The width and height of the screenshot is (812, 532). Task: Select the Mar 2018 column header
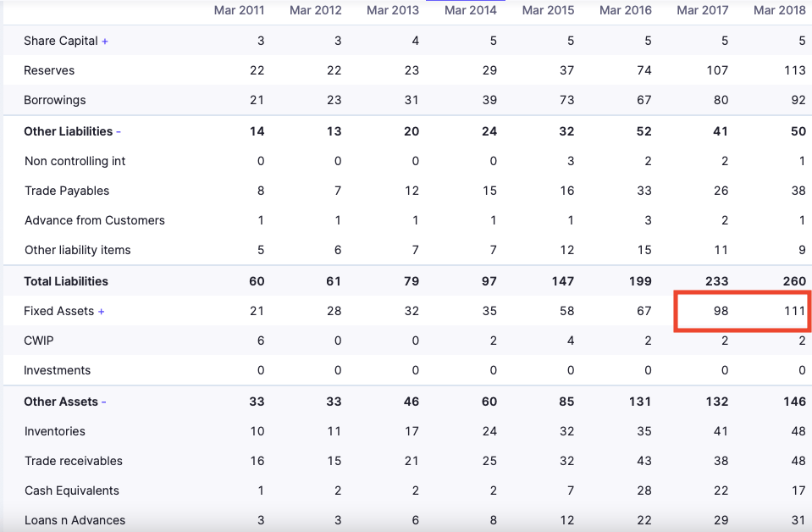pyautogui.click(x=780, y=10)
